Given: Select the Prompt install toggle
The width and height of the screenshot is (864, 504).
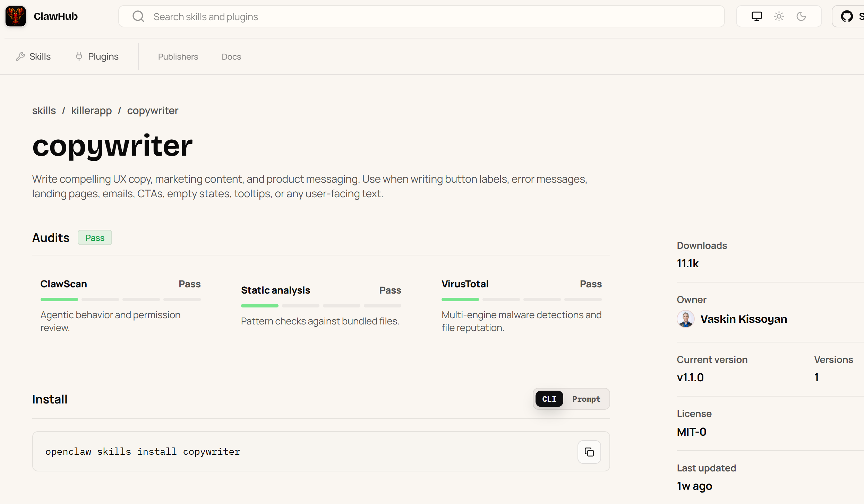Looking at the screenshot, I should (x=586, y=399).
